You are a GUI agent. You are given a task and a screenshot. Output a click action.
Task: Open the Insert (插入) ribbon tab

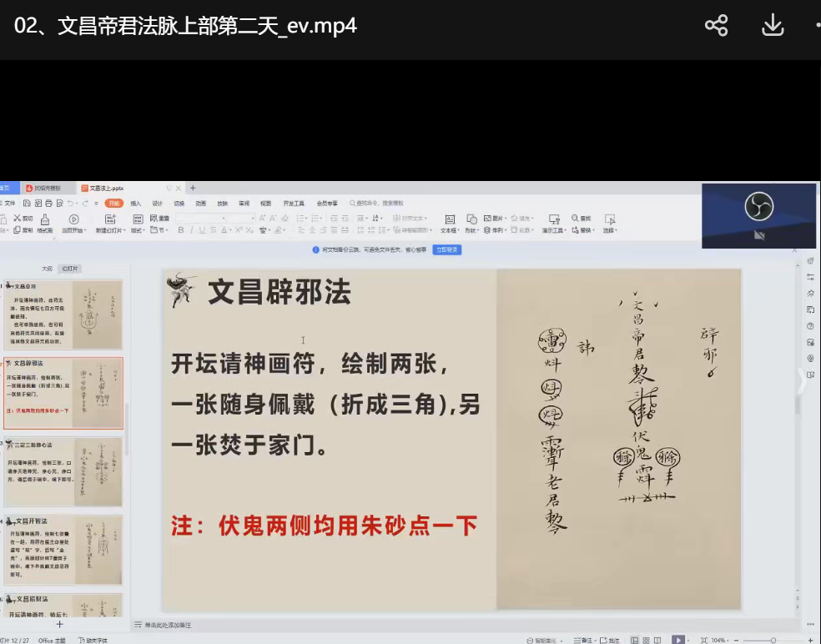(135, 203)
